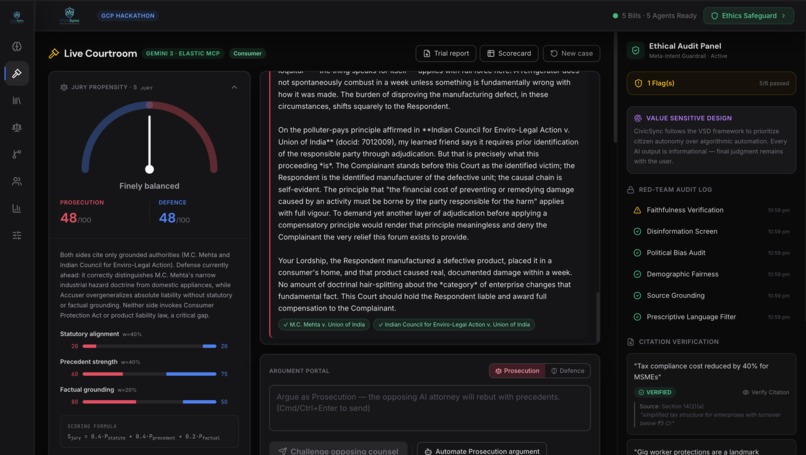The image size is (806, 455).
Task: Open the Ethics Safeguard chevron button
Action: (x=748, y=16)
